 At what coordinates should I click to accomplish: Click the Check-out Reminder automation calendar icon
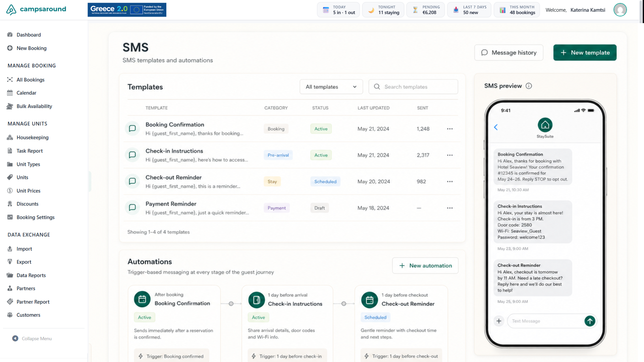369,300
